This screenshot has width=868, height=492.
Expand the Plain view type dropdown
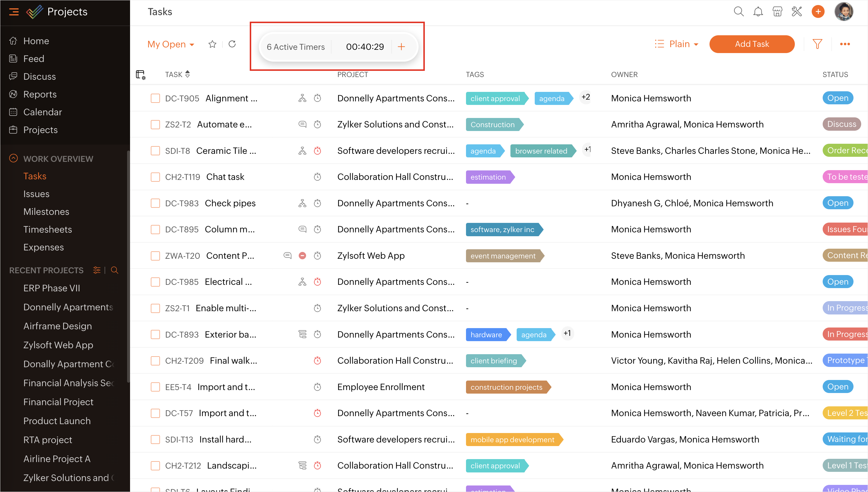click(x=677, y=44)
